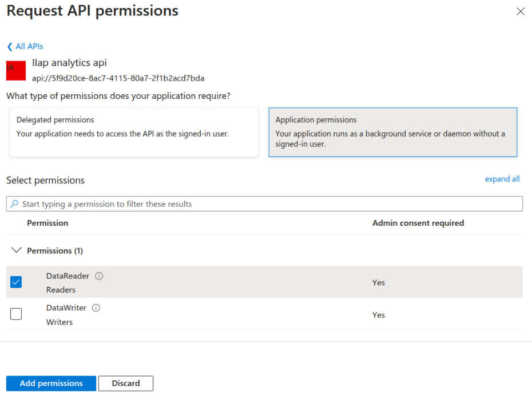
Task: Click the Discard button
Action: (126, 383)
